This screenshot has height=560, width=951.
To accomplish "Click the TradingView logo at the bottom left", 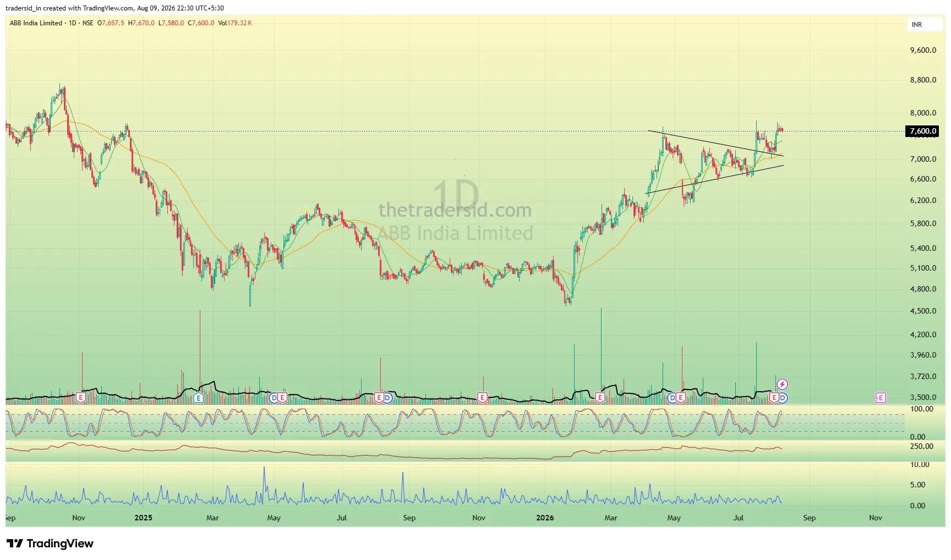I will [50, 543].
